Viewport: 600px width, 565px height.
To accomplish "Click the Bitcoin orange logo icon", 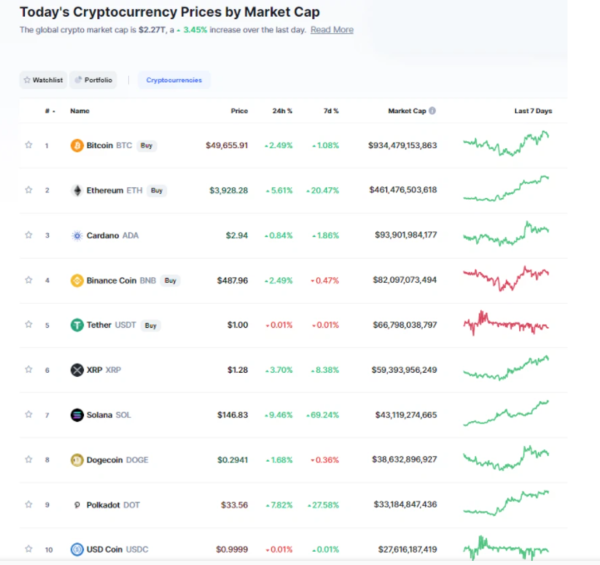I will click(77, 145).
